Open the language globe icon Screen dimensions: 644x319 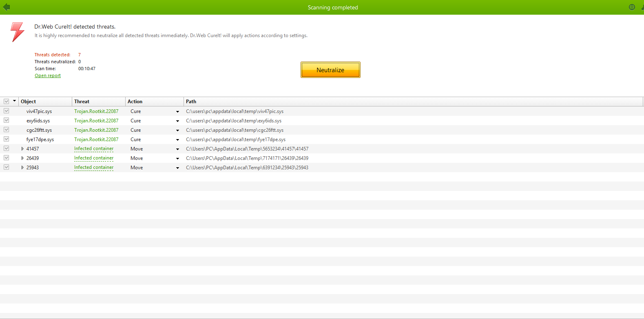[x=632, y=7]
